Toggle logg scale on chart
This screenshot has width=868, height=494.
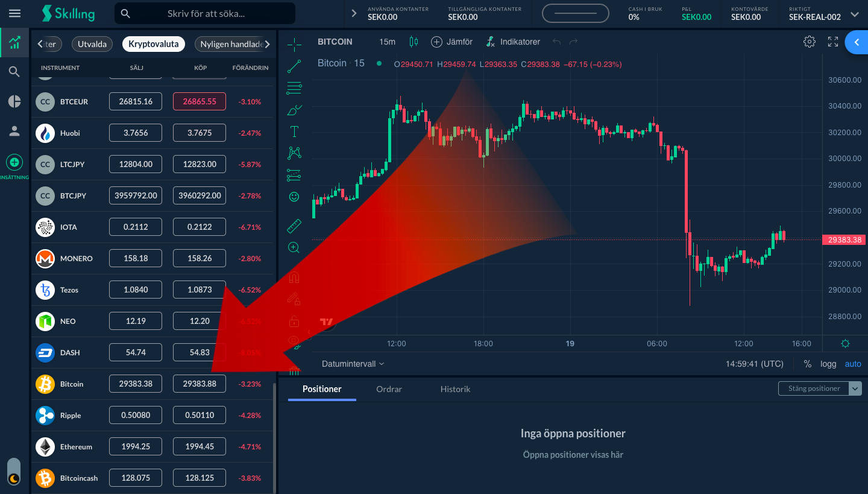coord(828,364)
